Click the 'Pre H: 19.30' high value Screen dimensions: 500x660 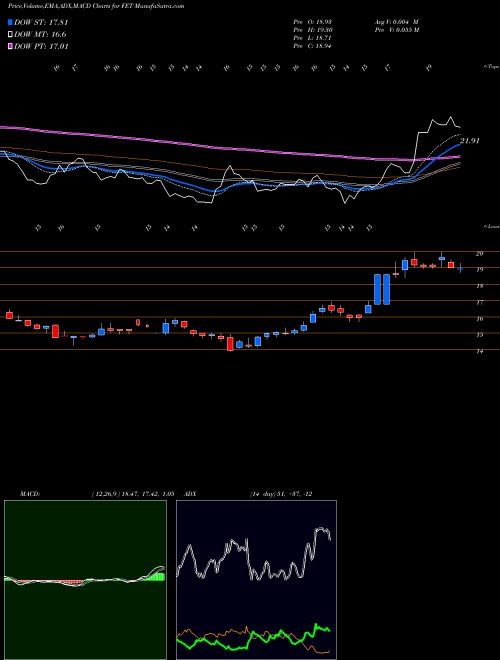point(315,29)
